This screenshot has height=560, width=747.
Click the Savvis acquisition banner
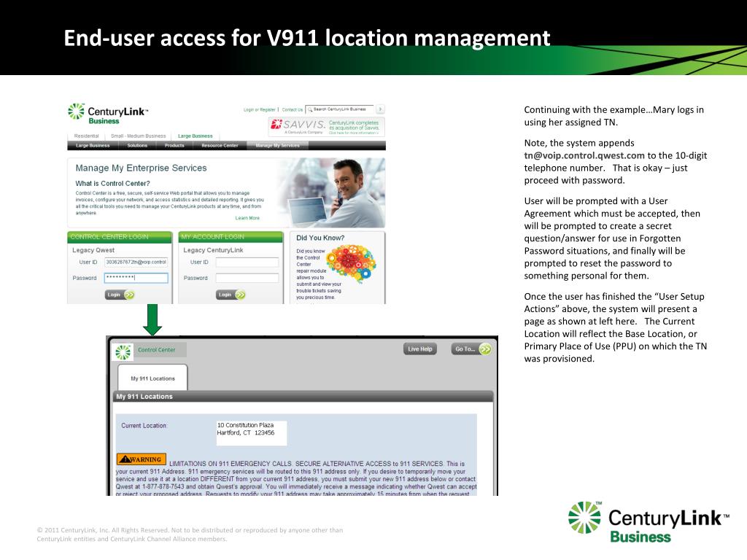[x=326, y=127]
